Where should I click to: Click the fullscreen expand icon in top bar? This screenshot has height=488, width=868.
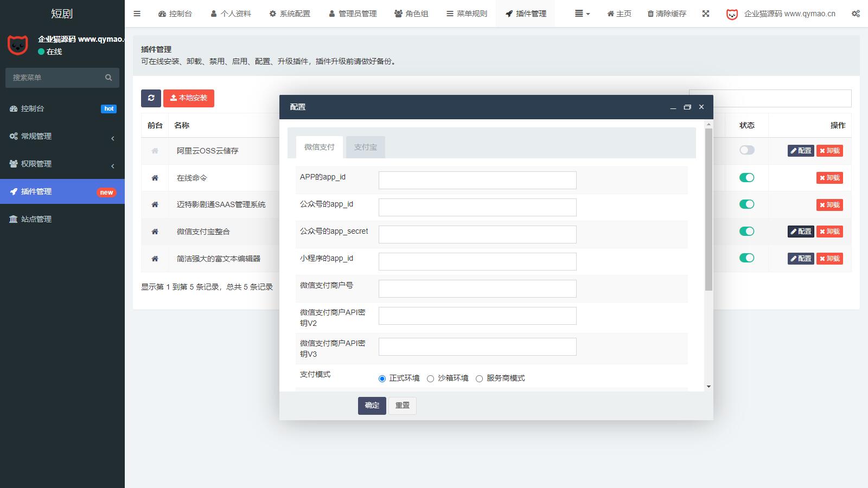705,14
